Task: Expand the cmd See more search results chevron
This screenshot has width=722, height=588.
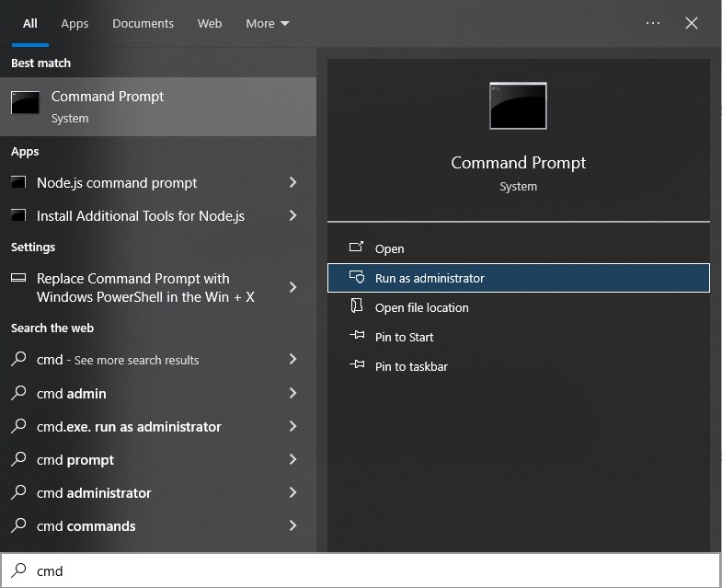Action: 292,360
